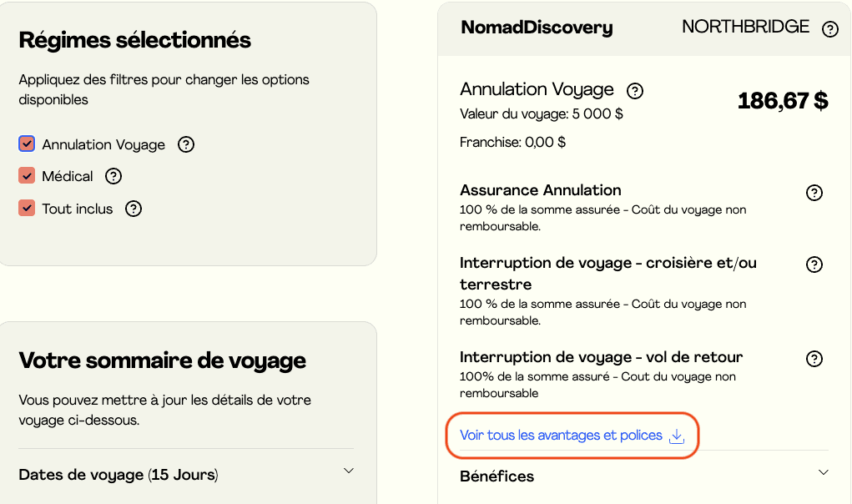
Task: Uncheck the Annulation Voyage checkbox
Action: pyautogui.click(x=27, y=144)
